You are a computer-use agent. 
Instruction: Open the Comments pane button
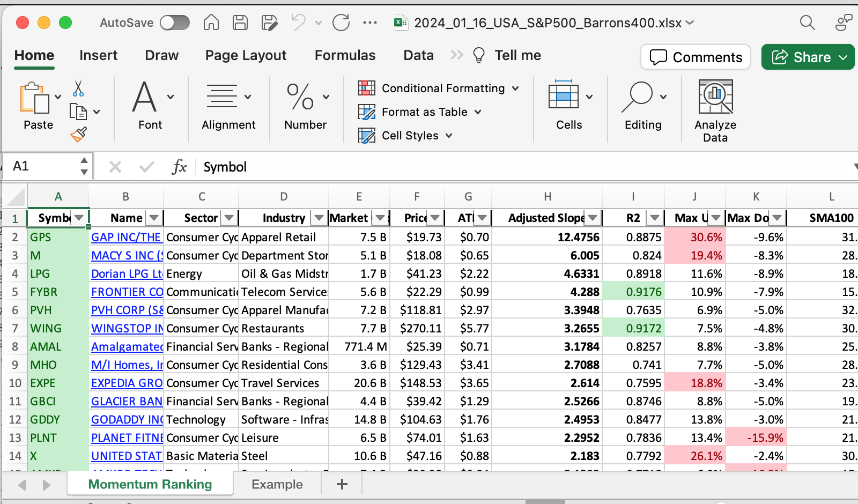pyautogui.click(x=696, y=57)
